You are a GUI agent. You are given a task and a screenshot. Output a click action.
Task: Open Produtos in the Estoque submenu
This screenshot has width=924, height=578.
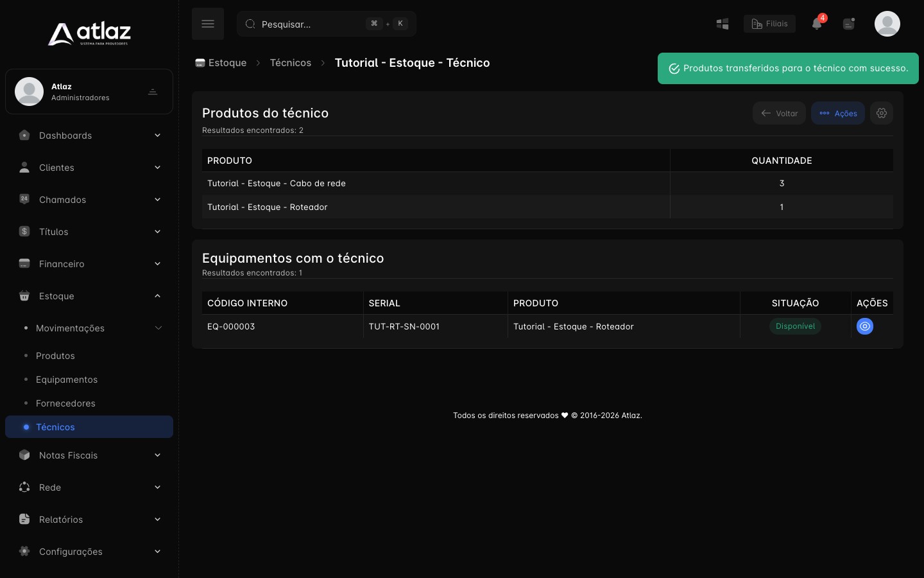(55, 356)
